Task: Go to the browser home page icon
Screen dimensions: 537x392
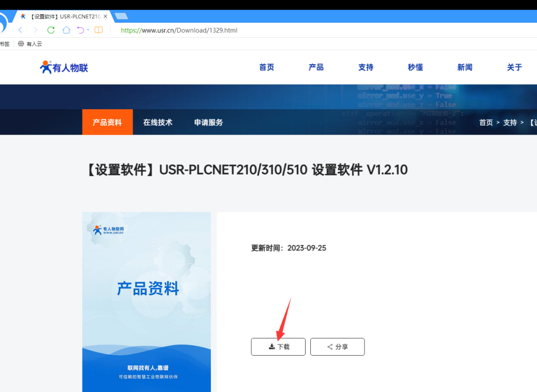Action: 66,30
